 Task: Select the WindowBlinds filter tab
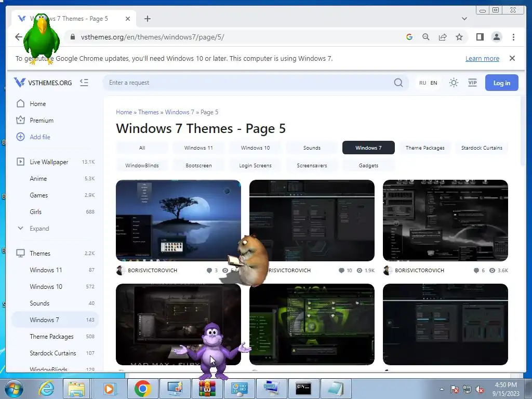(x=142, y=165)
